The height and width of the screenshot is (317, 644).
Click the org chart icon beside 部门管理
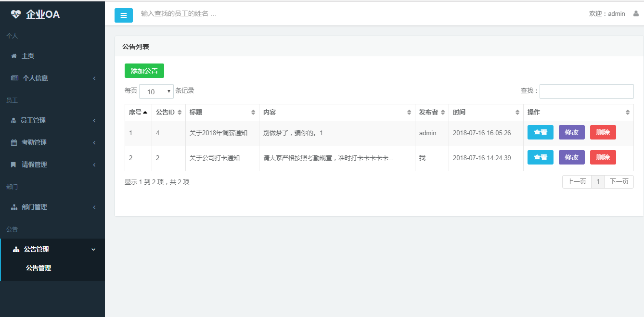coord(14,207)
